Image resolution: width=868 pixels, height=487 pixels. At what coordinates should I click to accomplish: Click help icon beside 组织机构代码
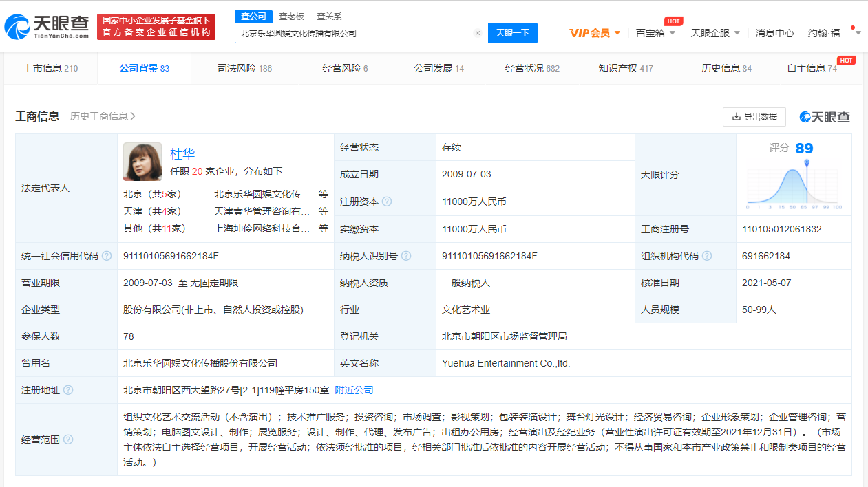click(x=707, y=256)
